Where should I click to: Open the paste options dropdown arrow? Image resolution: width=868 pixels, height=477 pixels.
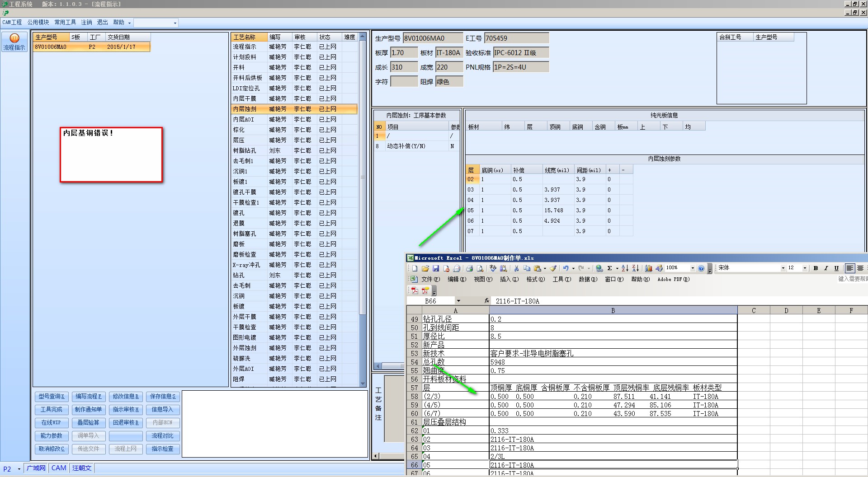click(545, 268)
